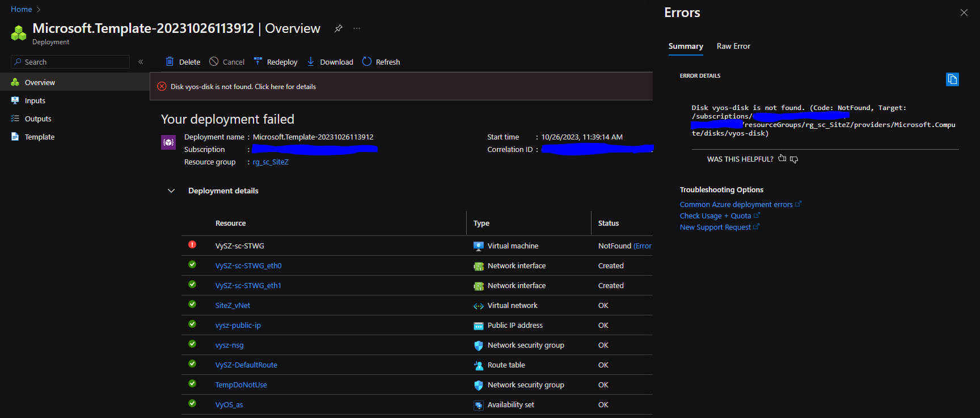The width and height of the screenshot is (980, 418).
Task: Switch to the Summary tab
Action: tap(686, 46)
